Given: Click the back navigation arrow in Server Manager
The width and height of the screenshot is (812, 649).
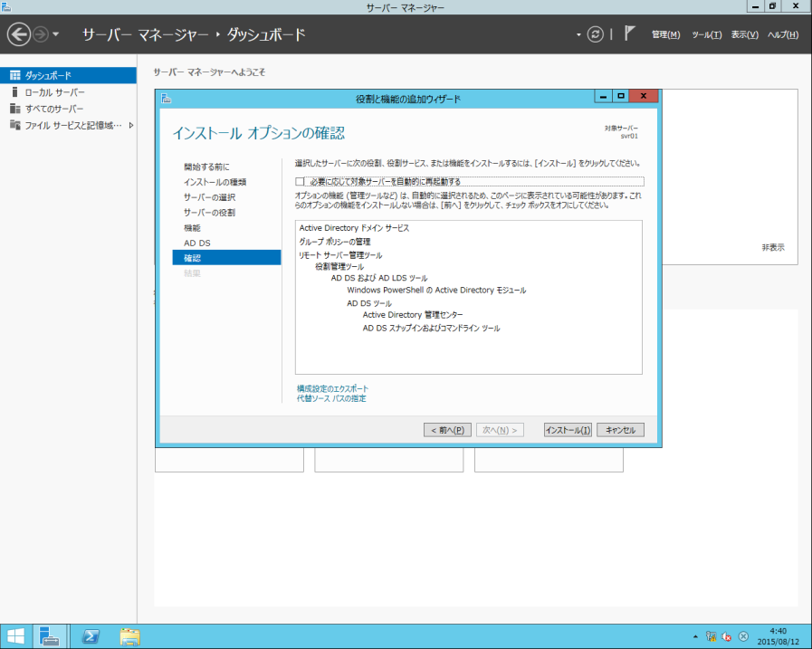Looking at the screenshot, I should point(19,34).
